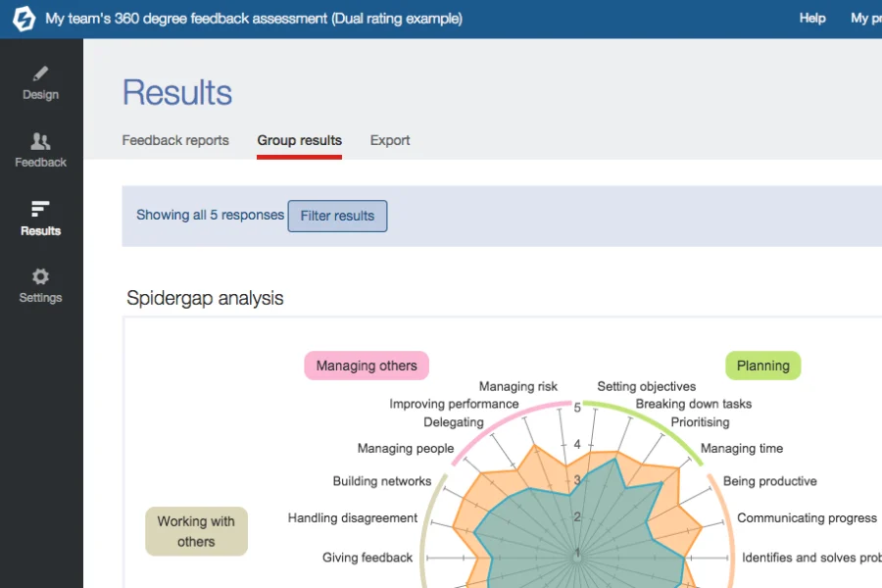Switch to Feedback reports tab
The image size is (882, 588).
coord(175,140)
